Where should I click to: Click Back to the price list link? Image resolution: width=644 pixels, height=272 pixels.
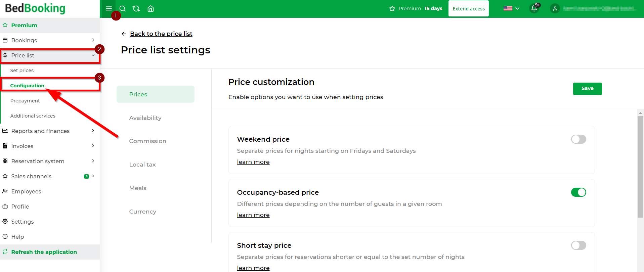tap(161, 34)
